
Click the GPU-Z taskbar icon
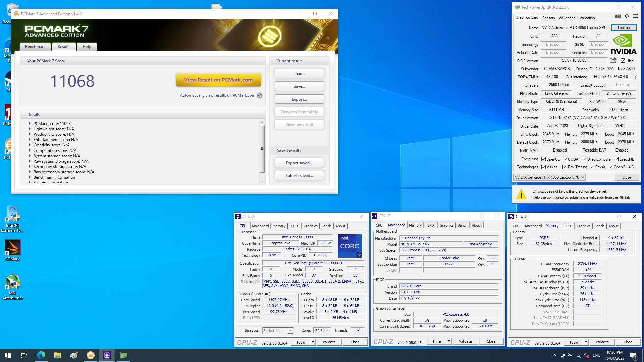point(123,355)
